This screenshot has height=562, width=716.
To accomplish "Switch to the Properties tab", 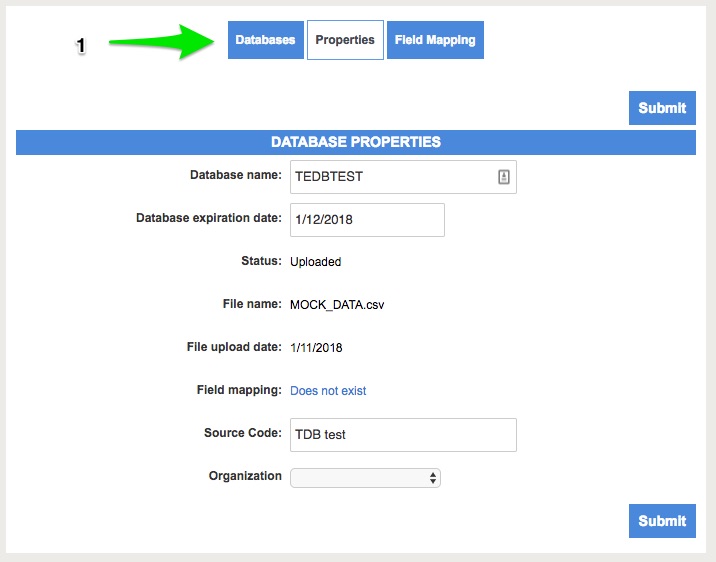I will click(x=345, y=40).
